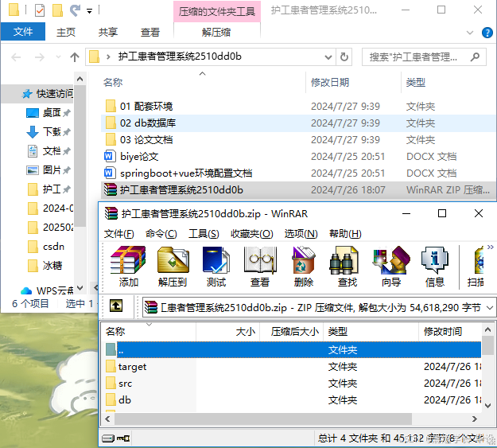Viewport: 497px width, 448px height.
Task: Switch to the 共享 ribbon tab
Action: [108, 33]
